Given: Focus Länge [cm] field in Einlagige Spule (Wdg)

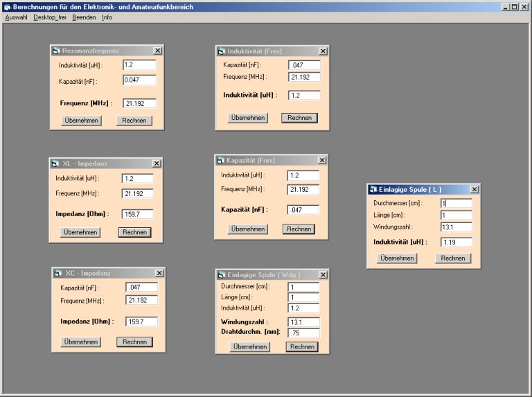Looking at the screenshot, I should pos(303,298).
